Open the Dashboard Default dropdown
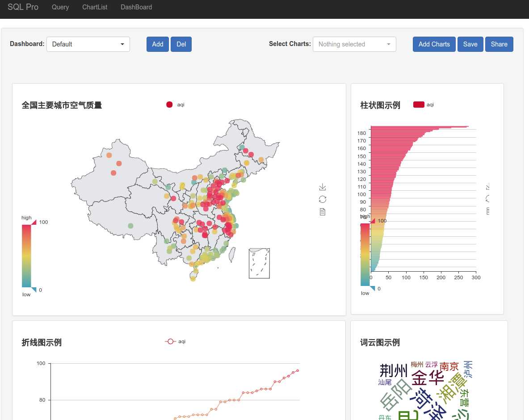This screenshot has width=529, height=420. (x=88, y=44)
